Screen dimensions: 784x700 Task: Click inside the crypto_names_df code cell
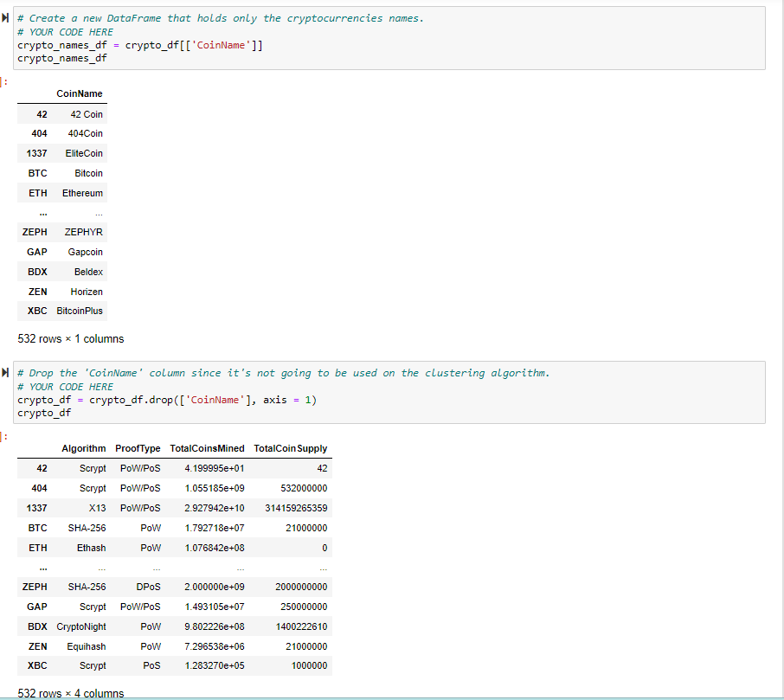click(x=389, y=38)
